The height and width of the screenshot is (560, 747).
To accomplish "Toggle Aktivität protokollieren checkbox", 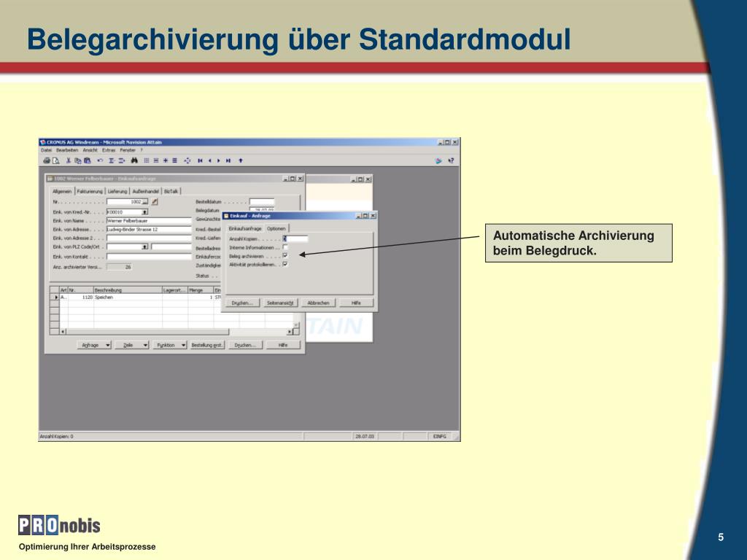I will point(285,264).
